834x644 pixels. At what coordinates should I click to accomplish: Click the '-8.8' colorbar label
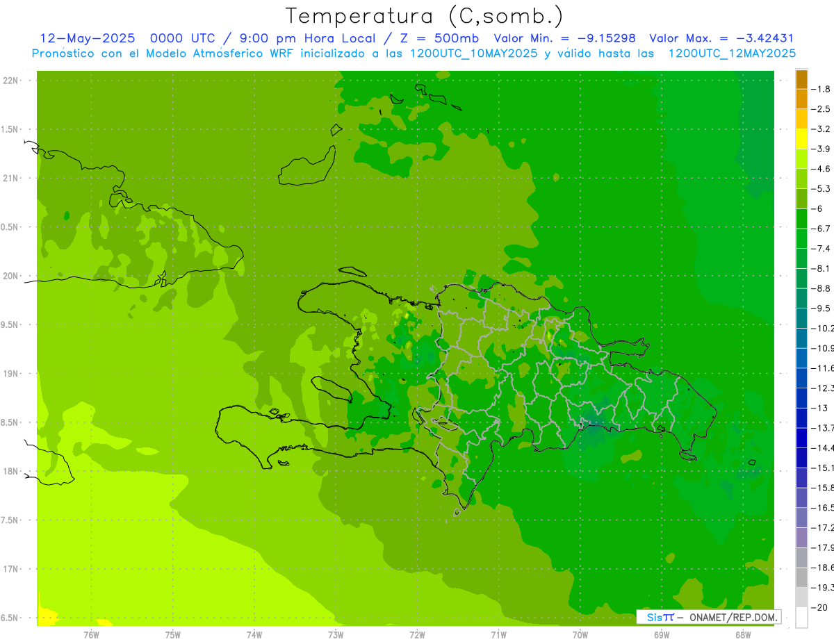(x=821, y=288)
